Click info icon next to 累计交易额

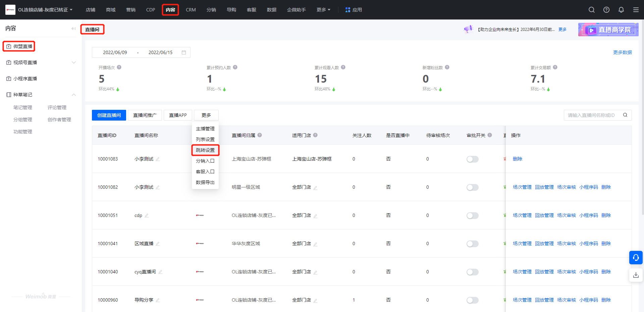point(555,67)
